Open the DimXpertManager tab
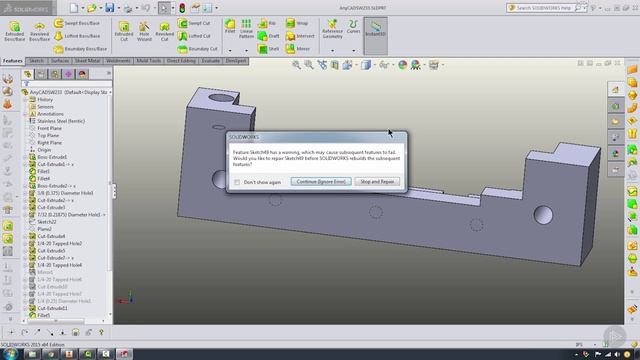 tap(69, 74)
